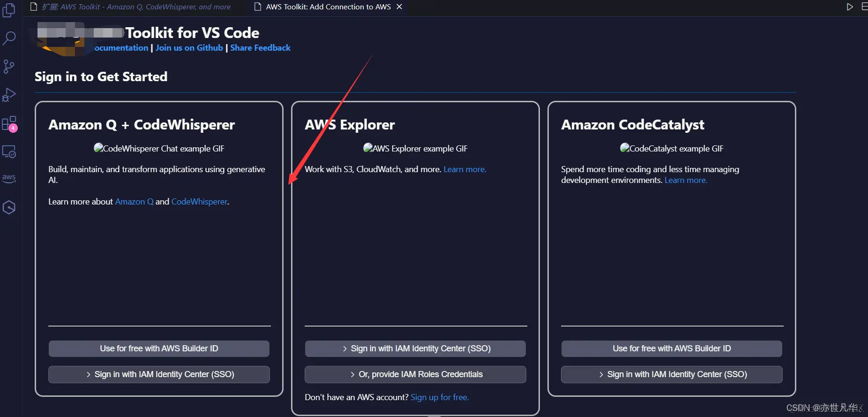Screen dimensions: 868x417
Task: Open the AWS Toolkit sidebar icon
Action: tap(9, 178)
